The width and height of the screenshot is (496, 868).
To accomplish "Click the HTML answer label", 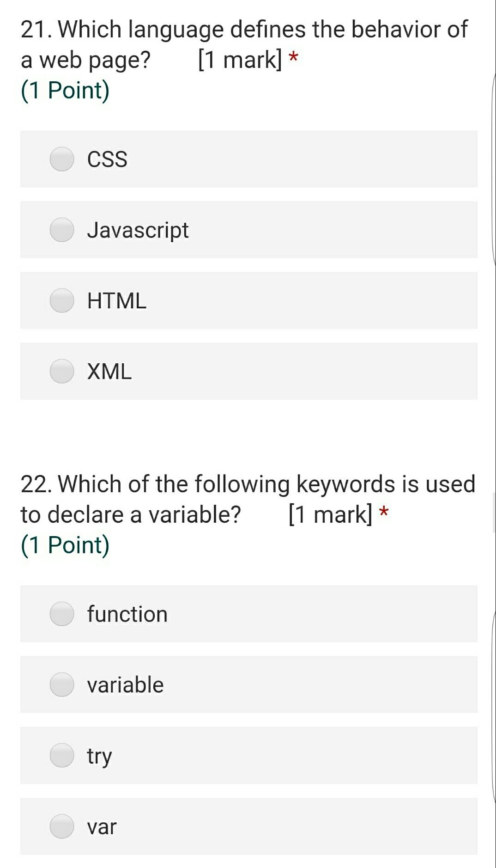I will pos(117,300).
